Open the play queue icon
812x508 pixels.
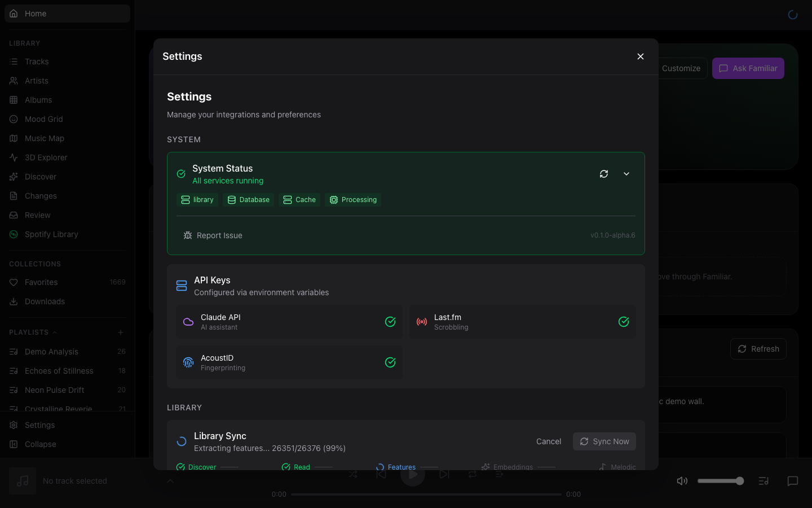[764, 481]
